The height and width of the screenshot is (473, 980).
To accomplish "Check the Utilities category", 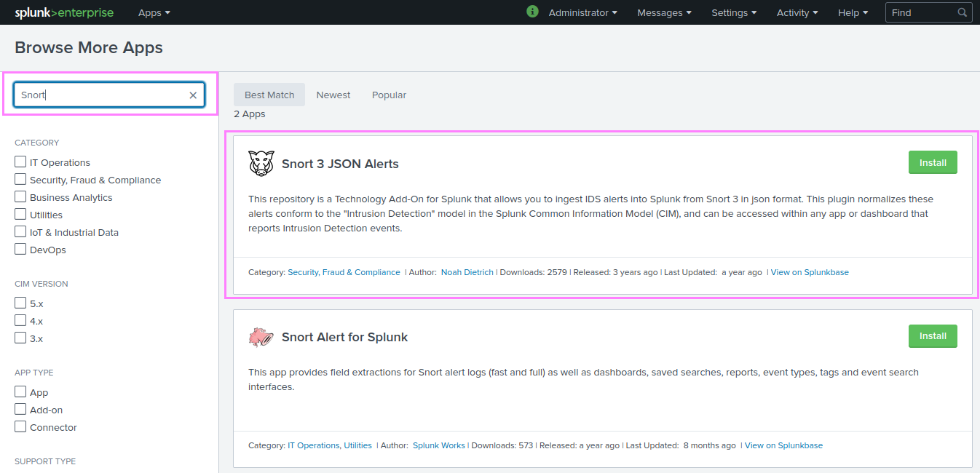I will point(20,214).
